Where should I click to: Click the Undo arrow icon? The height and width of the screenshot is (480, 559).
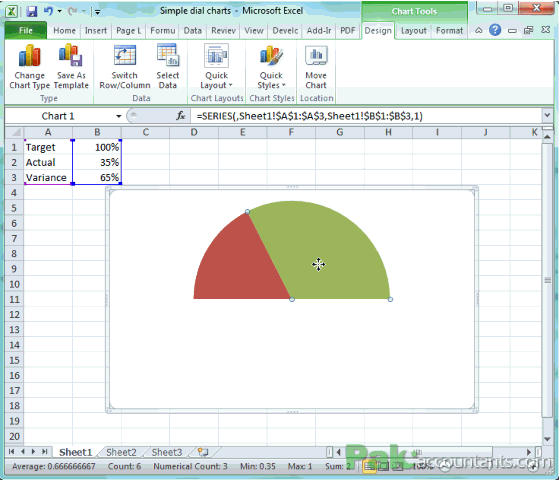coord(48,11)
